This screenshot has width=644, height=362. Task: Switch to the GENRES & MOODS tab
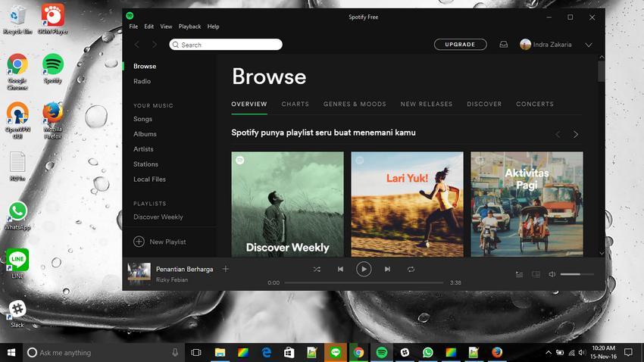(355, 105)
